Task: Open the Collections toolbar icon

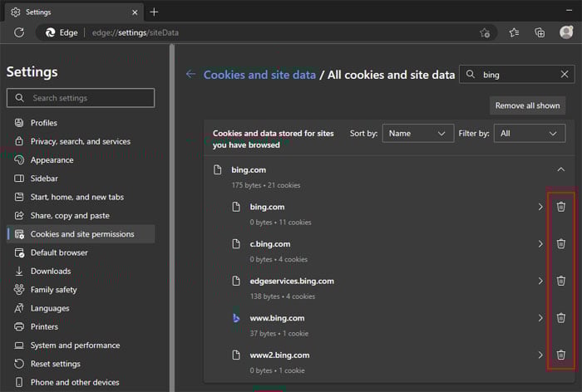Action: point(540,32)
